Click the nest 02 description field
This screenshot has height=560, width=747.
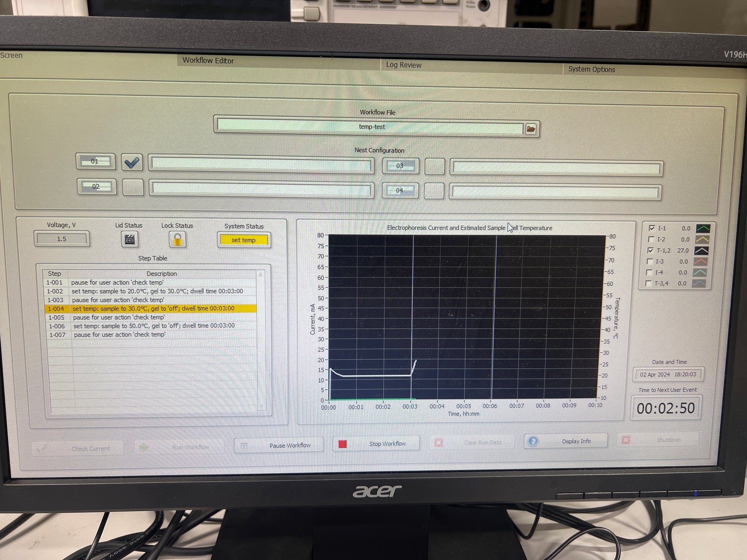(262, 189)
